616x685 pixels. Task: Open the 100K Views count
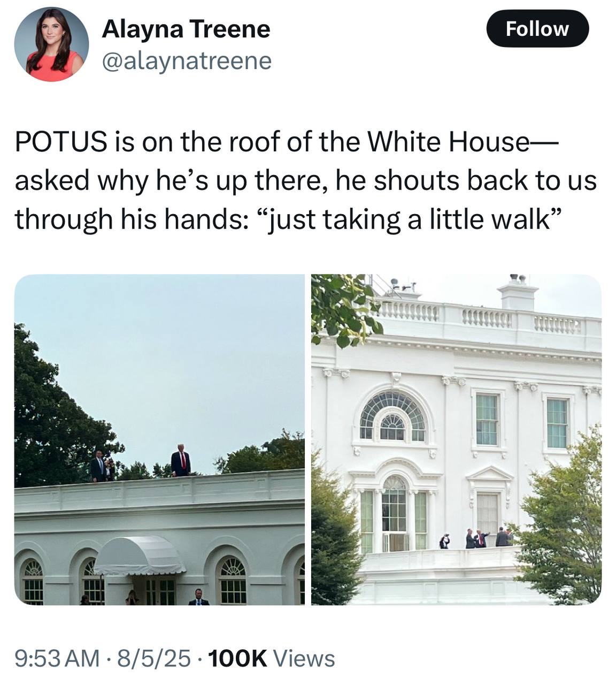[x=272, y=658]
